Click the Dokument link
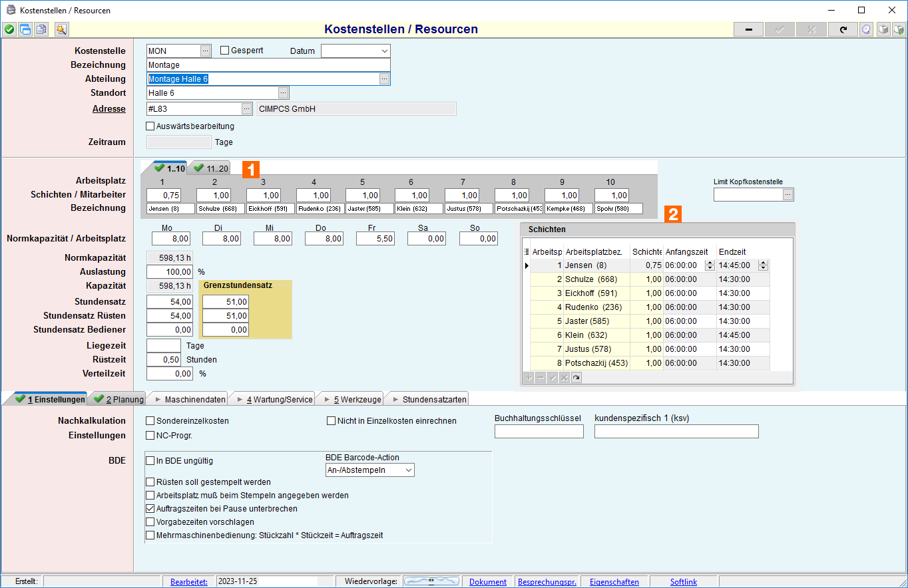 point(488,581)
